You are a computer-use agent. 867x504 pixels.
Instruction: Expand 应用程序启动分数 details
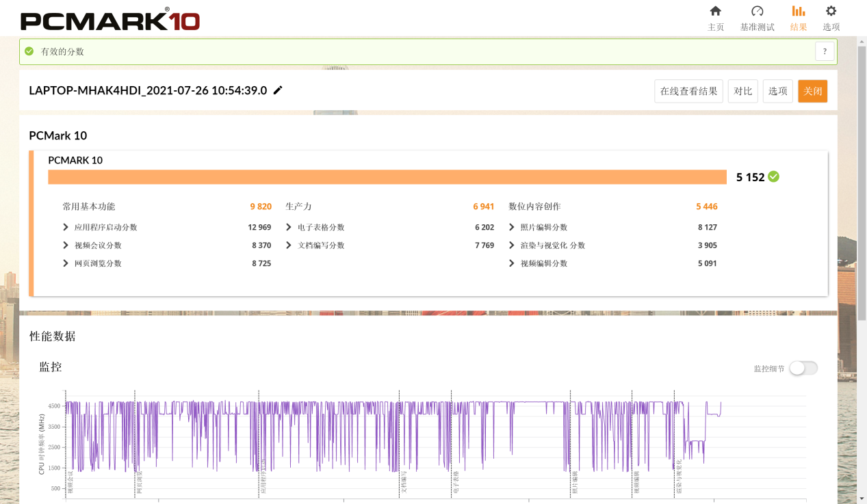pos(66,227)
